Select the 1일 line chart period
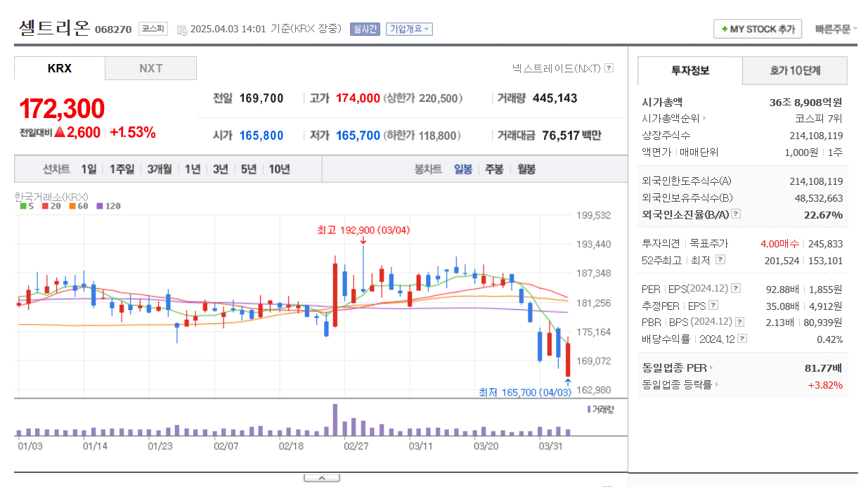The height and width of the screenshot is (487, 868). click(89, 169)
